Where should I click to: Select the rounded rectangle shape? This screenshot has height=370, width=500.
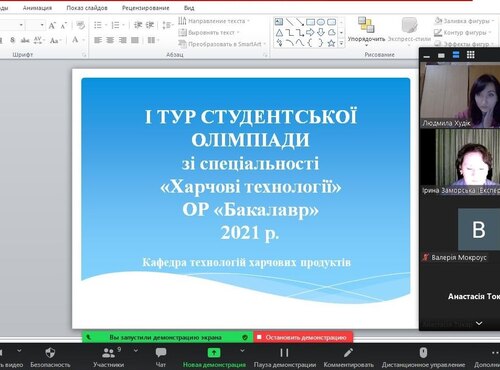(331, 22)
